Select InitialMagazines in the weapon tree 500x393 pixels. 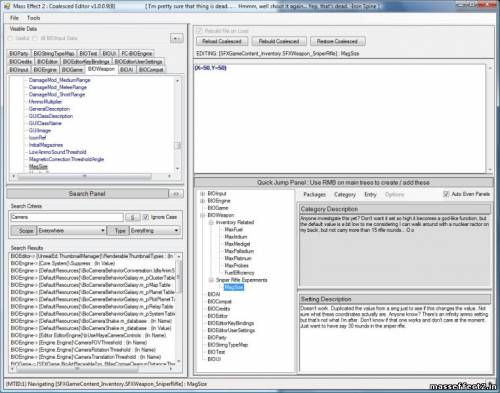46,145
